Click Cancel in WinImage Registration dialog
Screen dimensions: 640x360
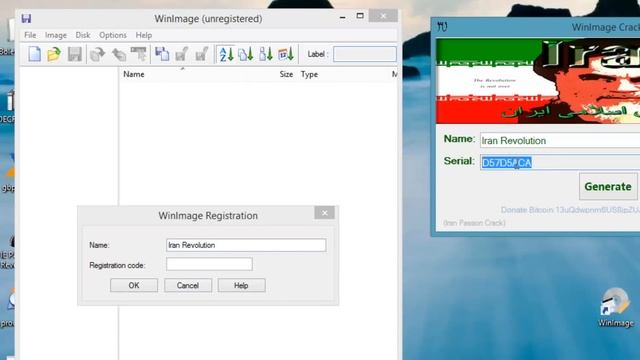tap(188, 285)
